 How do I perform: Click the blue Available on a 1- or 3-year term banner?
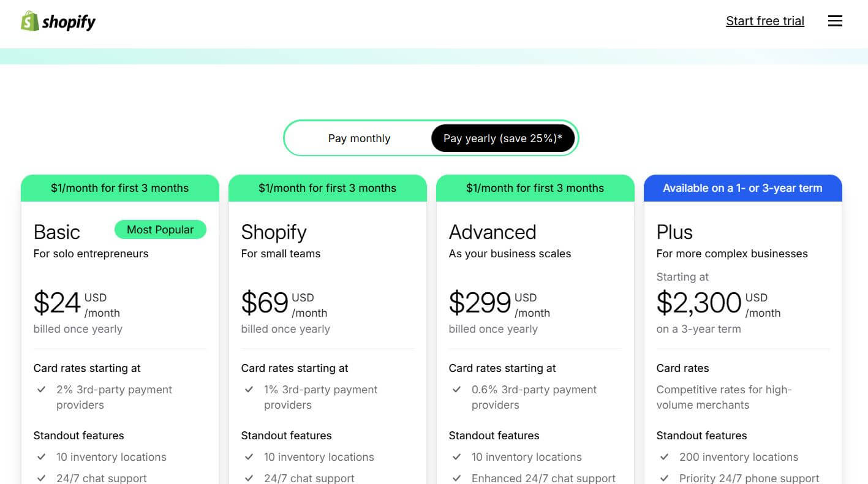742,188
